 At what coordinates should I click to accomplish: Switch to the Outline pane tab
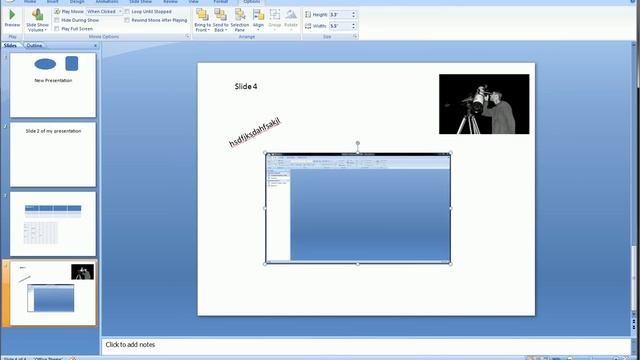pyautogui.click(x=34, y=45)
